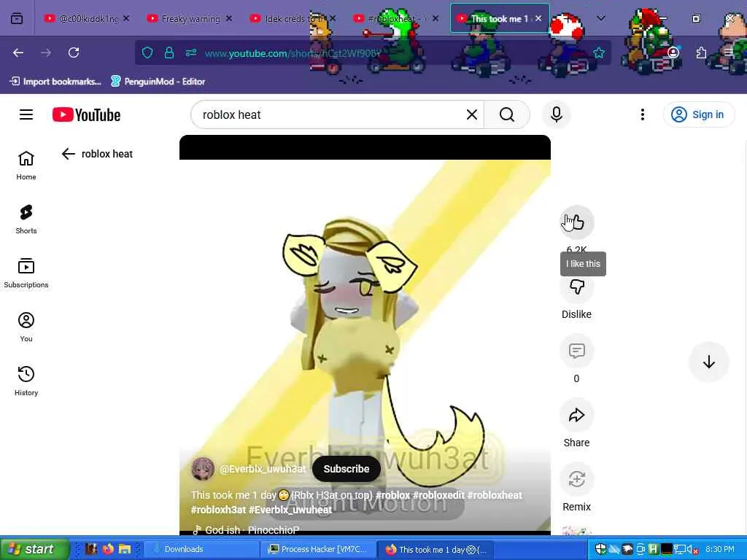Go back to roblox heat results
Image resolution: width=747 pixels, height=560 pixels.
[x=69, y=154]
